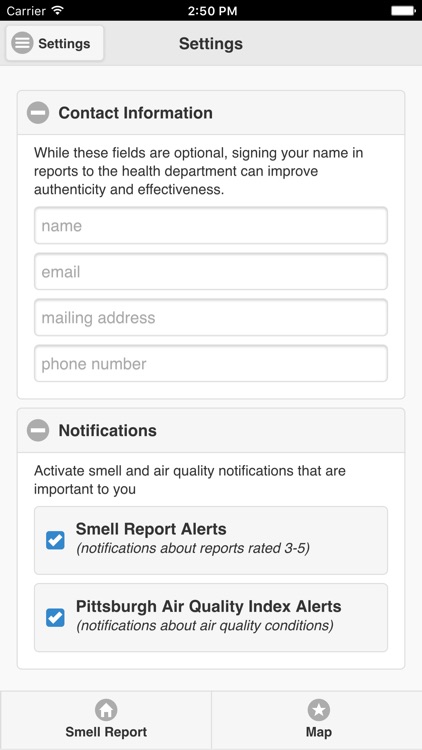Tap Pittsburgh Air Quality Index Alerts label
Image resolution: width=422 pixels, height=750 pixels.
209,606
